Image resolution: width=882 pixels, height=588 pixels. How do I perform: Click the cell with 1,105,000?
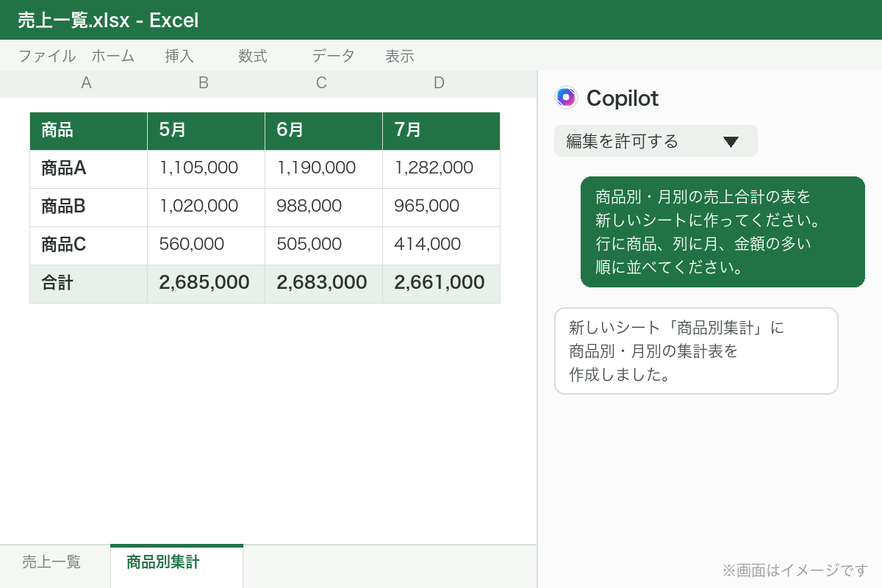pyautogui.click(x=206, y=169)
